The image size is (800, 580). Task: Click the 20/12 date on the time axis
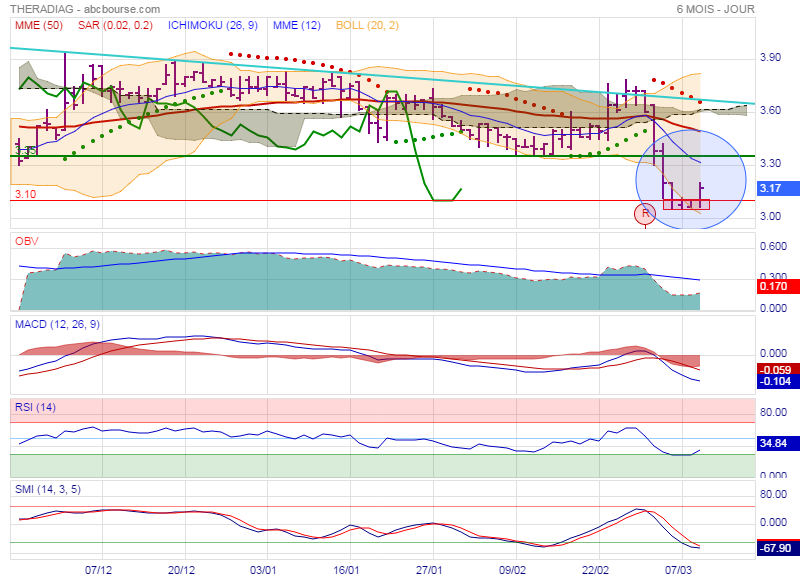point(181,570)
